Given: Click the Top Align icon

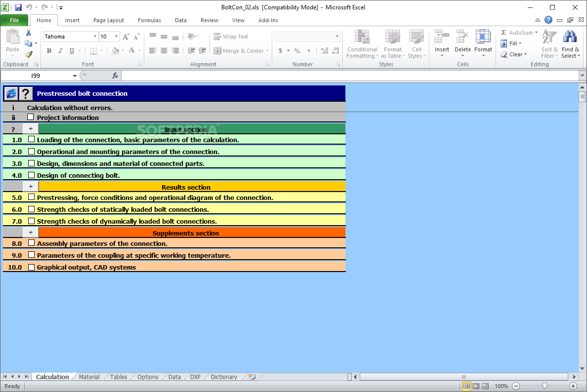Looking at the screenshot, I should [152, 37].
